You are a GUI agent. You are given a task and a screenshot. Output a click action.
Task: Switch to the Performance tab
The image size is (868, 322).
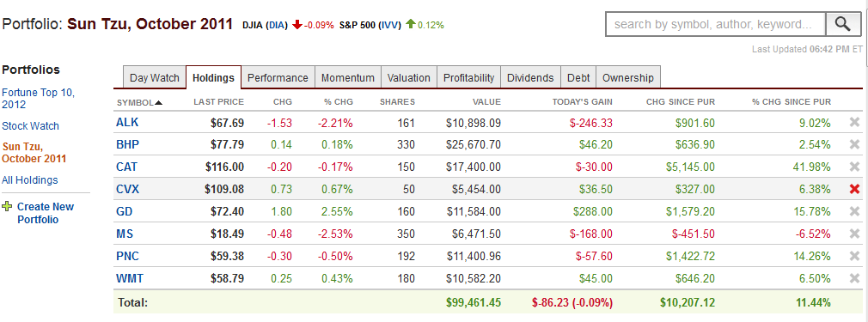[x=278, y=78]
